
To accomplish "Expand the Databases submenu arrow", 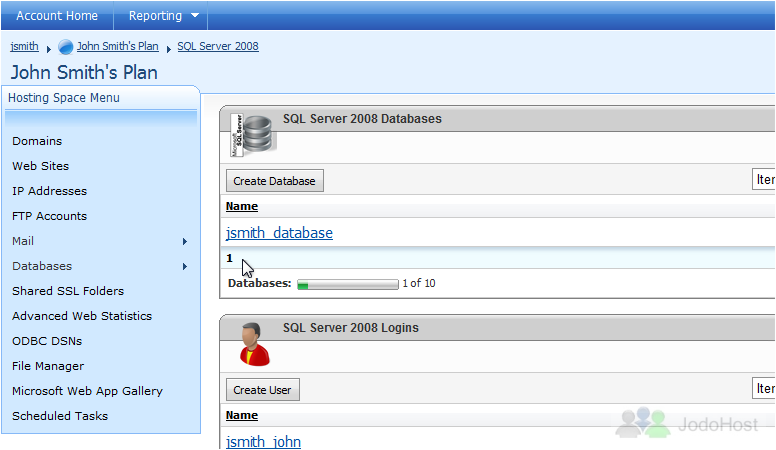I will (x=185, y=266).
